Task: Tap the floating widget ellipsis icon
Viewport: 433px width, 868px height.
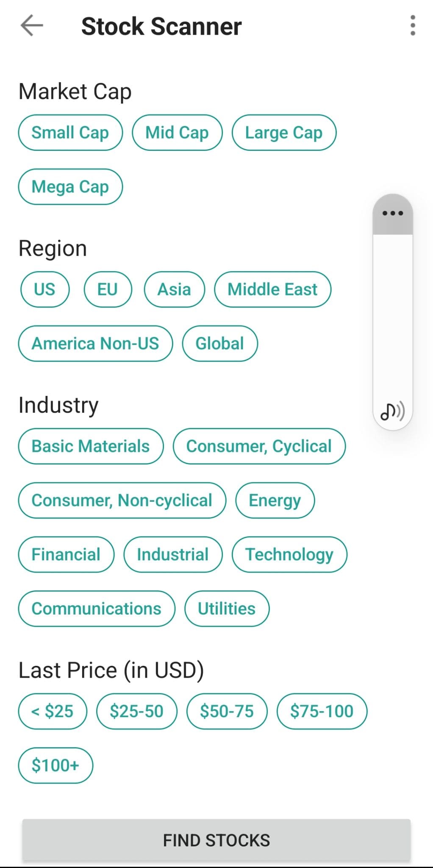Action: click(x=392, y=213)
